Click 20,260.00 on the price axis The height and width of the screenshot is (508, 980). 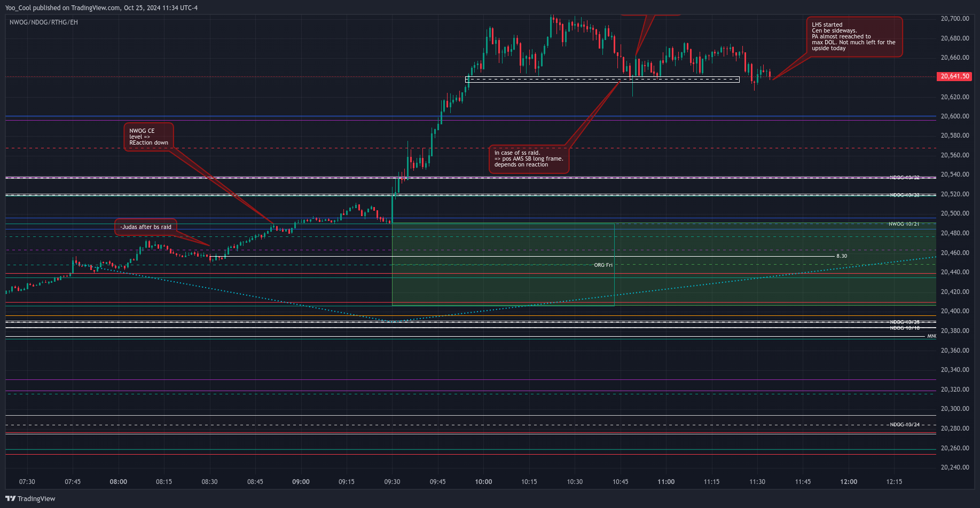tap(955, 448)
